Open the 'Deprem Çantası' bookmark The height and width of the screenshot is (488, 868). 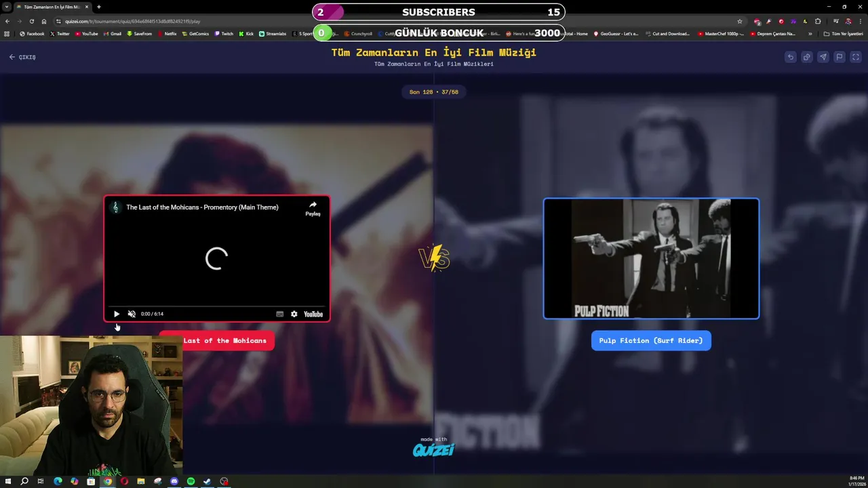pyautogui.click(x=773, y=33)
